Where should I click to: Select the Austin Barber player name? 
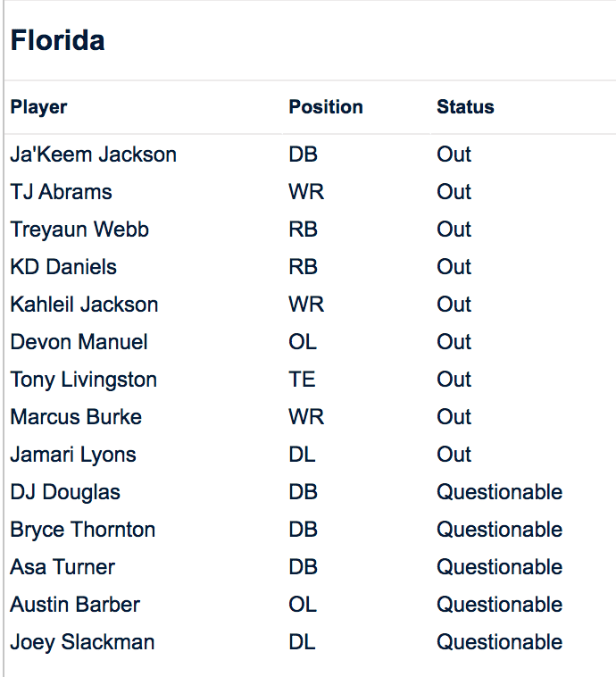pos(75,605)
